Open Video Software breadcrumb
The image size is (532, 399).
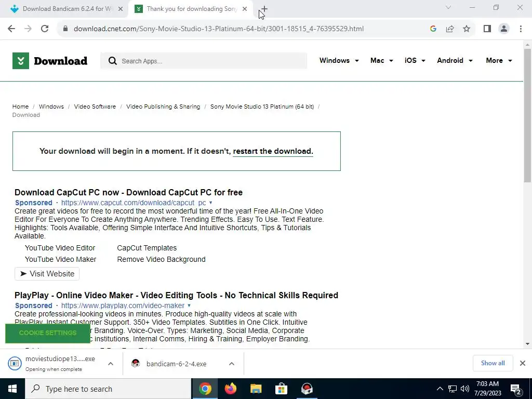(95, 107)
